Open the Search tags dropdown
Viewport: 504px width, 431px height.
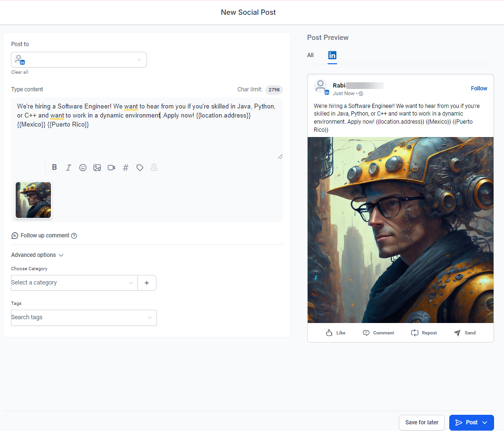pos(84,318)
